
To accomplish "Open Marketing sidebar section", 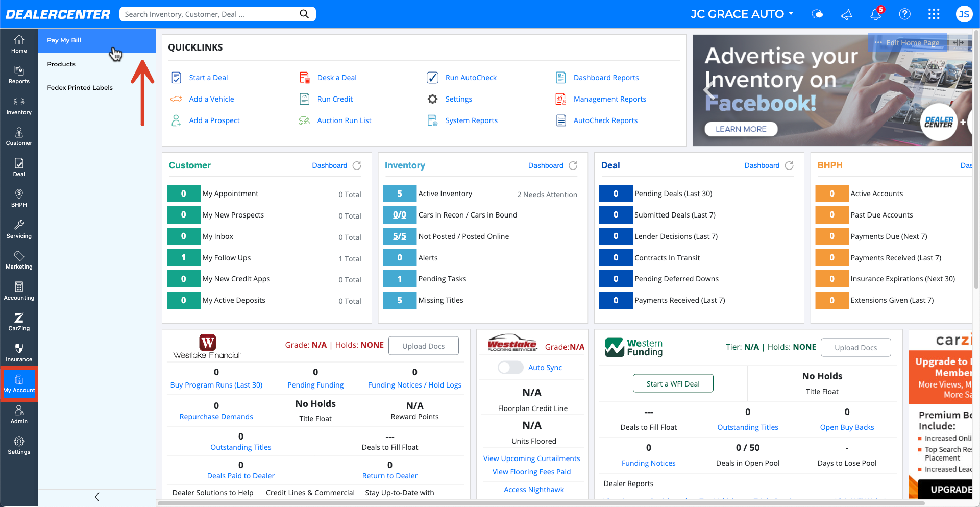I will 19,260.
